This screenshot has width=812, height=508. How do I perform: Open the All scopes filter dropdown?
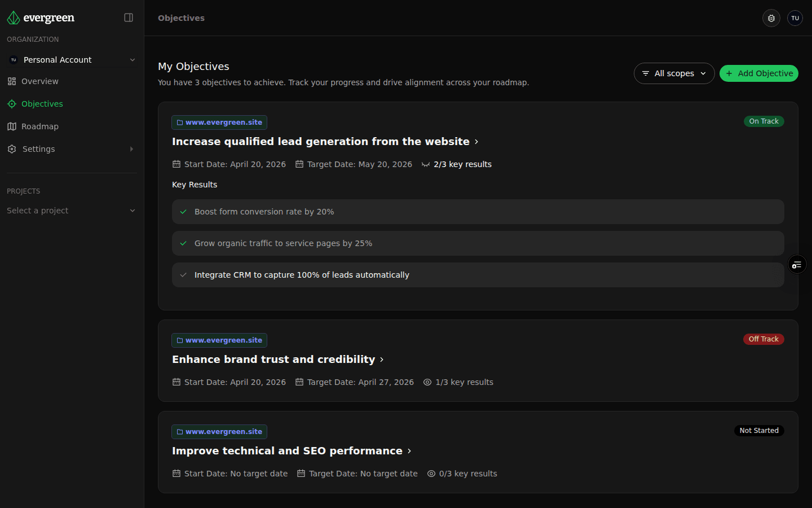pyautogui.click(x=674, y=73)
